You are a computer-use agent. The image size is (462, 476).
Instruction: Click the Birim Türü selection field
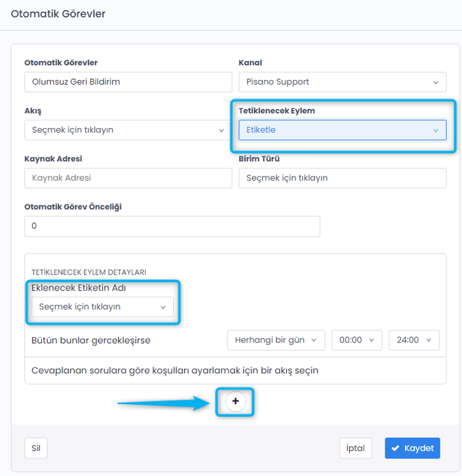point(342,178)
